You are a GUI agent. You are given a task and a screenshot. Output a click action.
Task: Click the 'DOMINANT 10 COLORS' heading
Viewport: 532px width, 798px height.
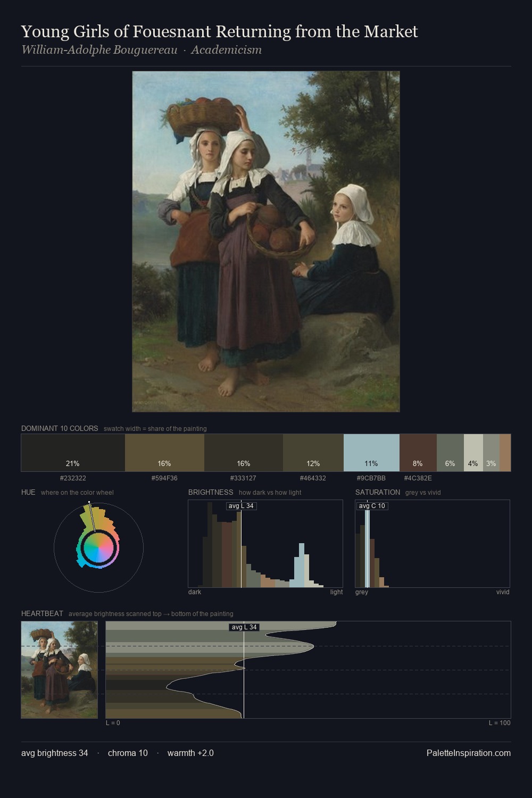tap(60, 428)
